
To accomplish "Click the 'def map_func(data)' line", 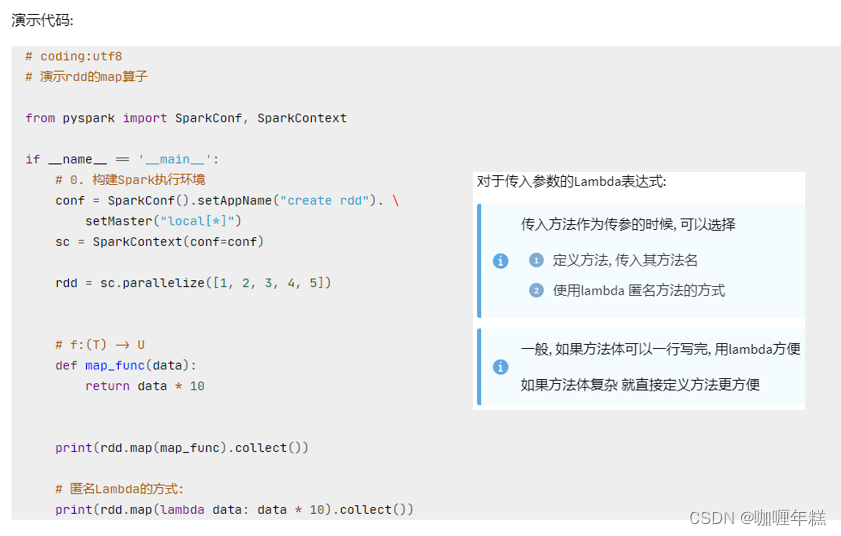I will coord(126,365).
